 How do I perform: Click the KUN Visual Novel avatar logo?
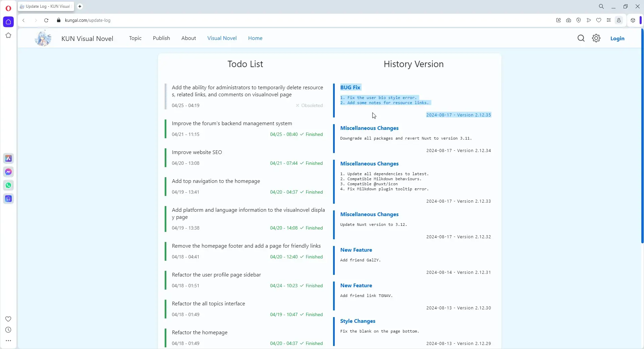point(43,38)
